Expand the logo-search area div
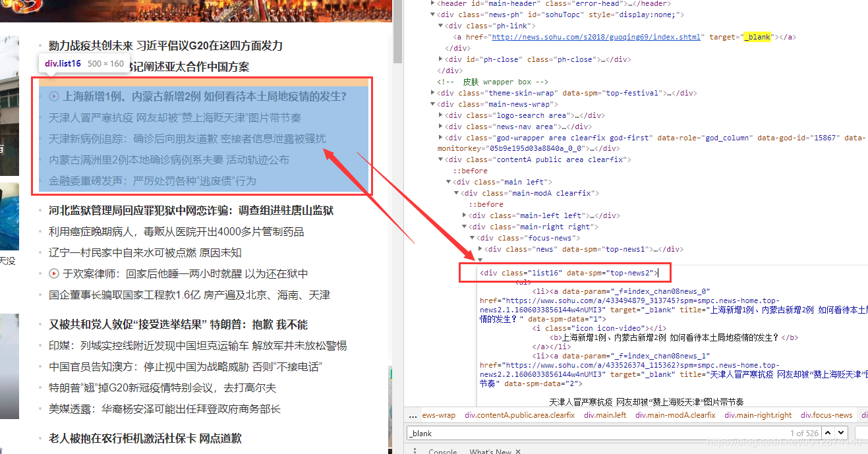The image size is (868, 454). pos(441,115)
